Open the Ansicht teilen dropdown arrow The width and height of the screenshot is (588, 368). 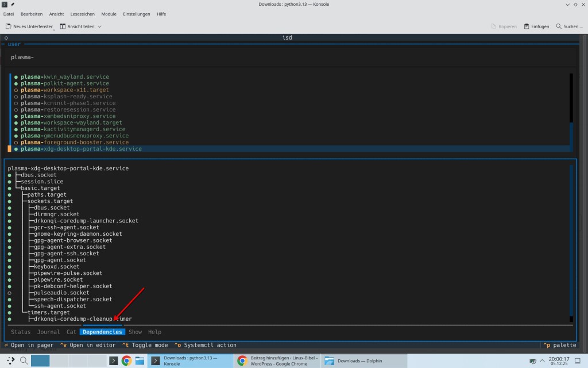[x=99, y=26]
